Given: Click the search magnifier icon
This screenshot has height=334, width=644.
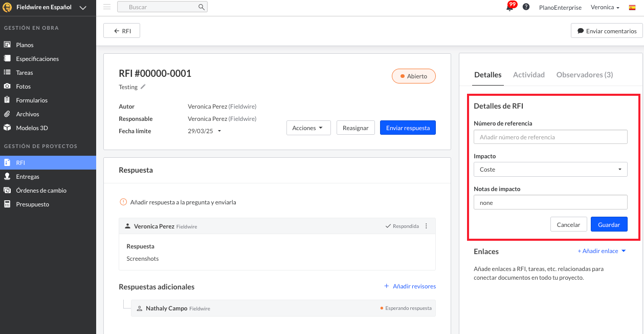Looking at the screenshot, I should coord(202,7).
